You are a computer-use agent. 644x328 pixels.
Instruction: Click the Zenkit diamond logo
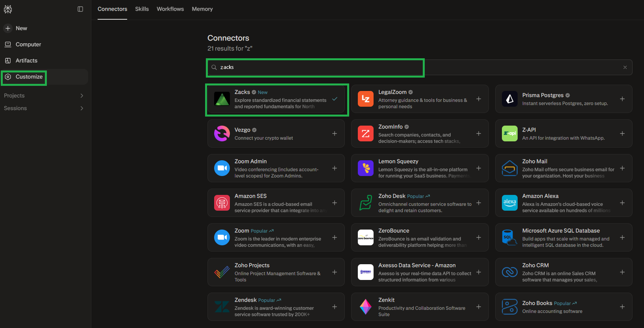(366, 307)
